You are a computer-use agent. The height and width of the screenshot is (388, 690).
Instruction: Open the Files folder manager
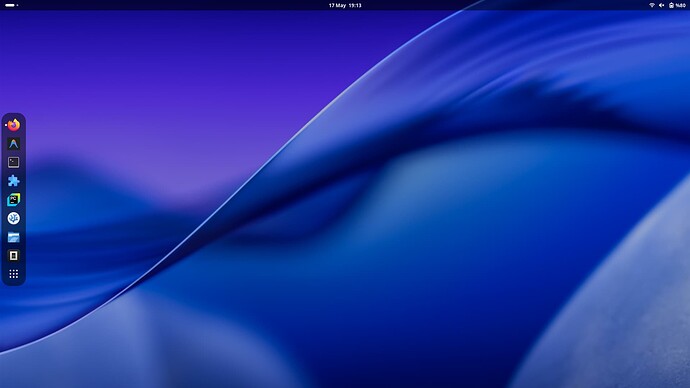point(14,237)
